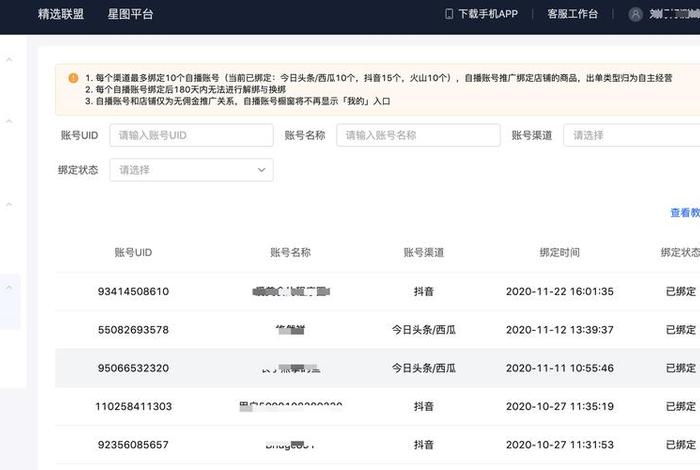Click blurred account name in row 93414508610
Viewport: 700px width, 470px height.
[x=291, y=292]
